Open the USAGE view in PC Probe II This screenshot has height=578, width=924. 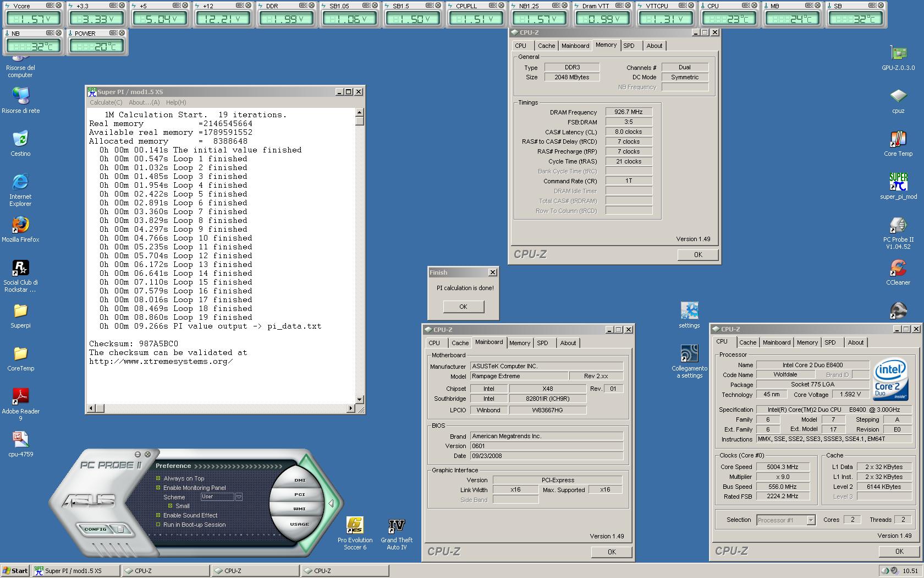300,524
